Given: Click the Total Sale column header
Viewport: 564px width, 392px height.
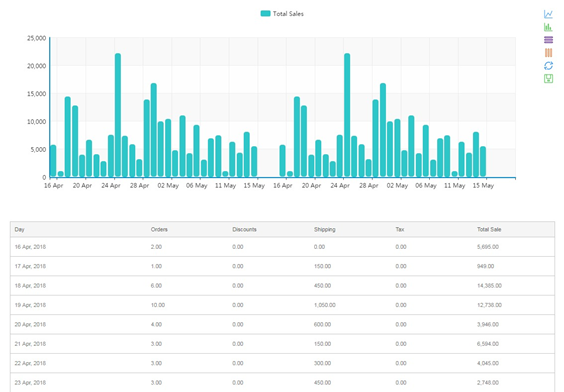Looking at the screenshot, I should (x=489, y=229).
